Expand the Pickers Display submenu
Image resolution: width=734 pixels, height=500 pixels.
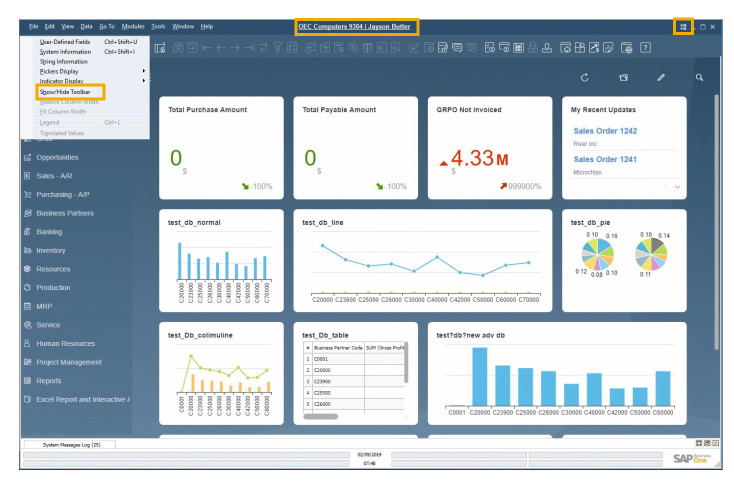click(62, 71)
